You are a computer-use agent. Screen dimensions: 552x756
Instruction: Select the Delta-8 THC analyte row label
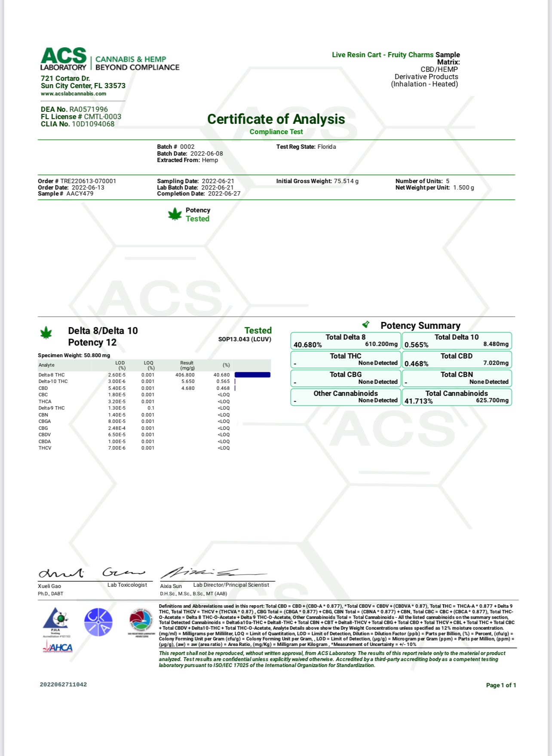click(x=52, y=375)
